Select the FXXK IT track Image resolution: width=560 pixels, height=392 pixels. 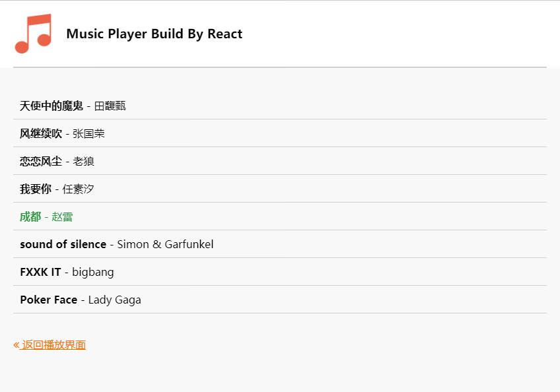coord(40,272)
